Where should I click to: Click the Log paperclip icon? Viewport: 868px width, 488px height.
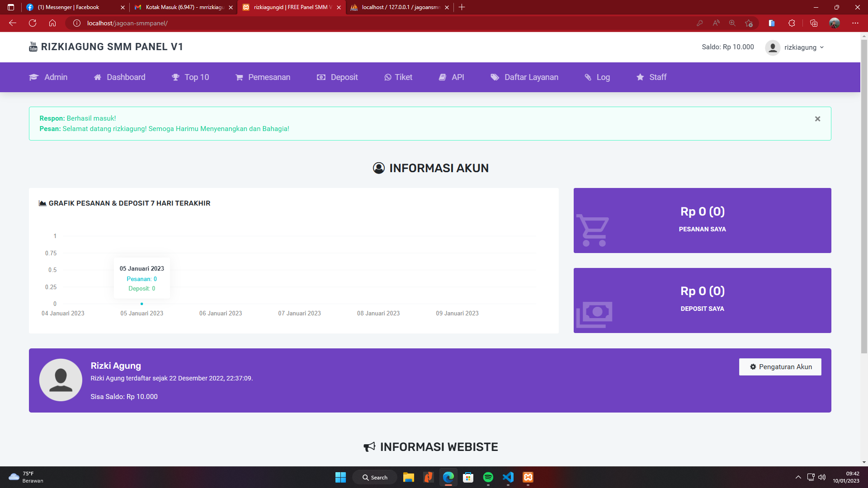(x=588, y=77)
